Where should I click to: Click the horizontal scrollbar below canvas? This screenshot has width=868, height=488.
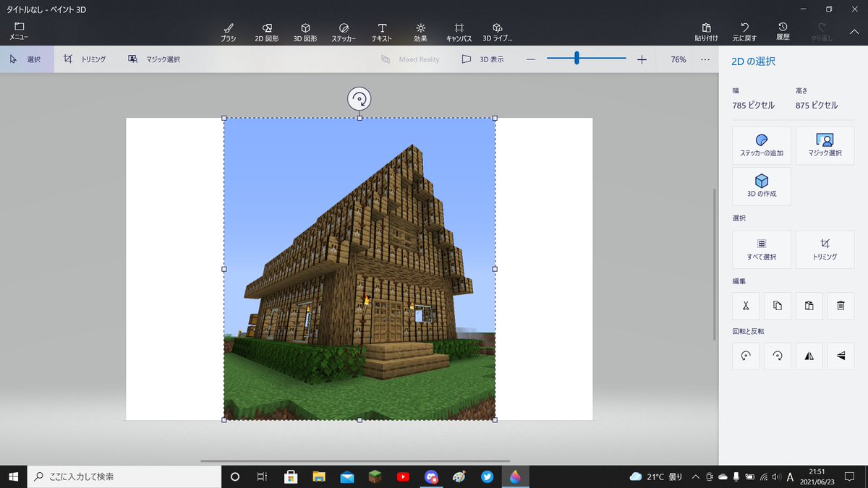pyautogui.click(x=354, y=461)
